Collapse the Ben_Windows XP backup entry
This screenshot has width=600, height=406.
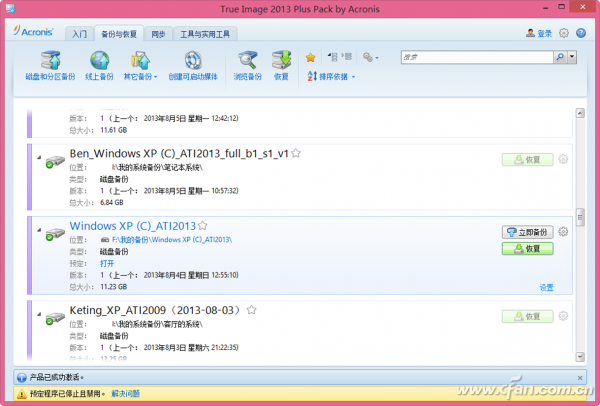39,157
